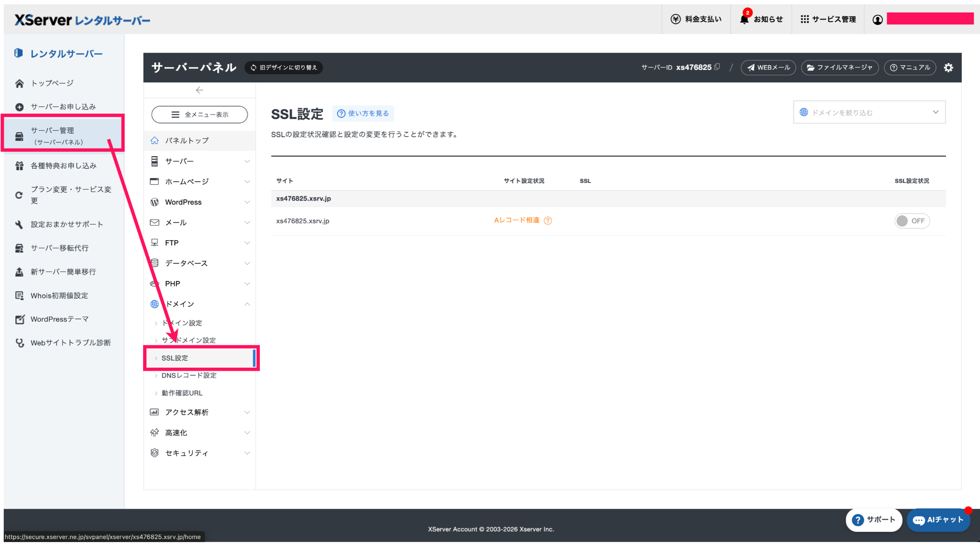Open お知らせ notifications bell
This screenshot has width=980, height=543.
[x=761, y=19]
